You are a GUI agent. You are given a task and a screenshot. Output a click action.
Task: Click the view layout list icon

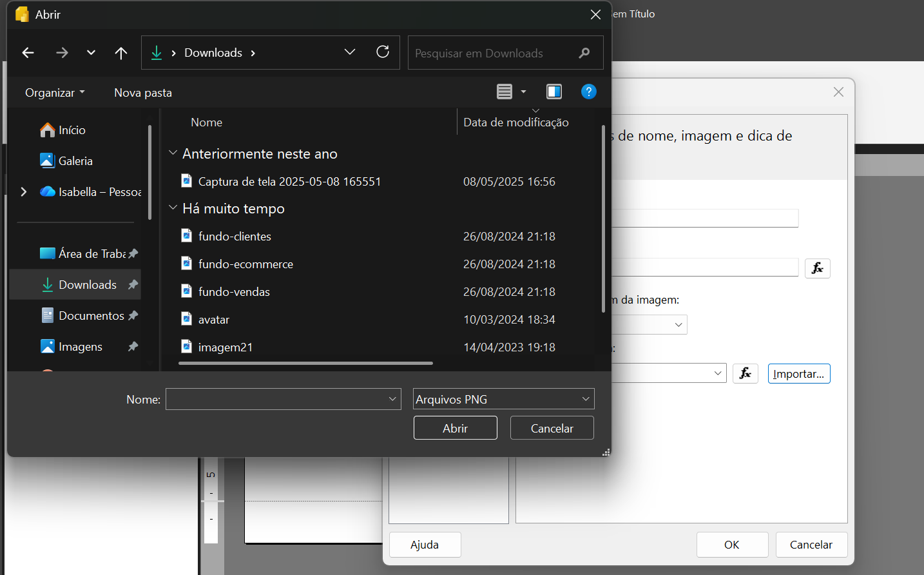[505, 92]
